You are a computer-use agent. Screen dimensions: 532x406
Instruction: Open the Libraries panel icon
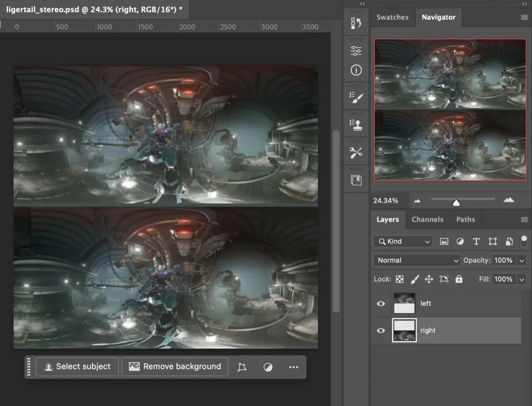click(356, 180)
